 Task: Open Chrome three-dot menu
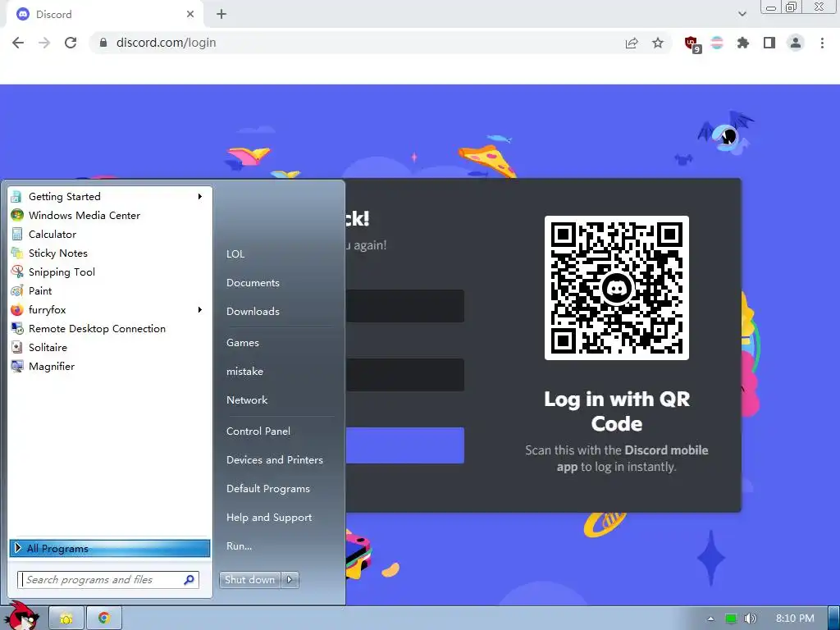click(822, 43)
